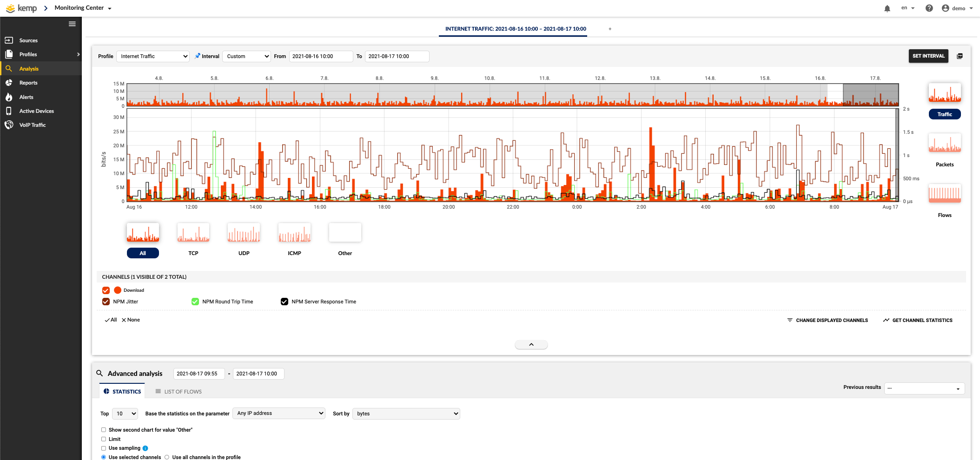Screen dimensions: 980x460
Task: Change the Sort by dropdown from bytes
Action: click(405, 414)
